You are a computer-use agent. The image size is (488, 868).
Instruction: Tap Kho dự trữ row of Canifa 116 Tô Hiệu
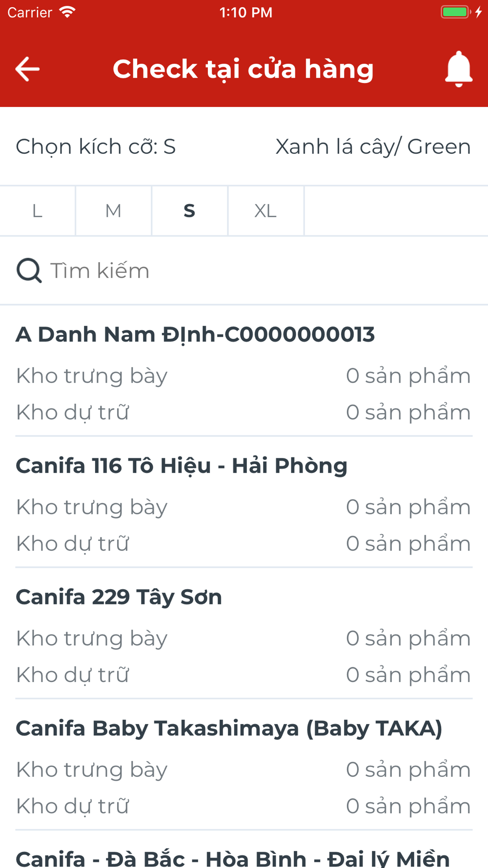pyautogui.click(x=244, y=544)
